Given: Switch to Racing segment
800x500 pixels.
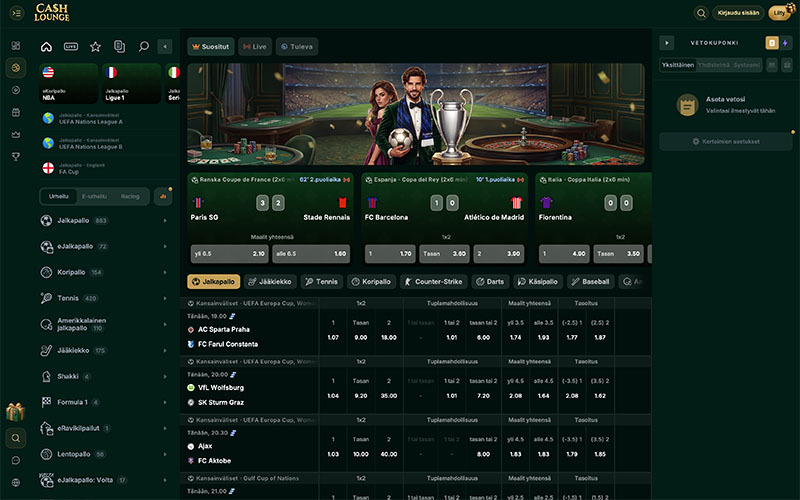Looking at the screenshot, I should 130,196.
